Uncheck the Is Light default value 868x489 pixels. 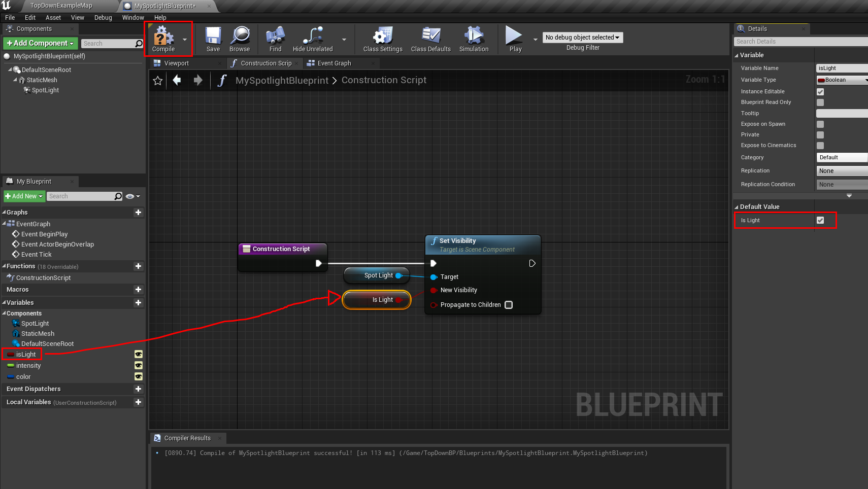[820, 220]
